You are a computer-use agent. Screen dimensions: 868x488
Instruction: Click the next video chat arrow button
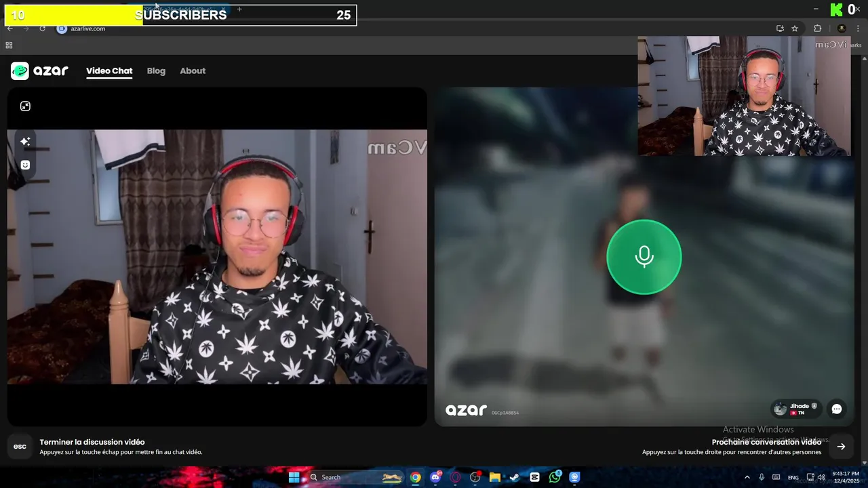click(x=841, y=447)
